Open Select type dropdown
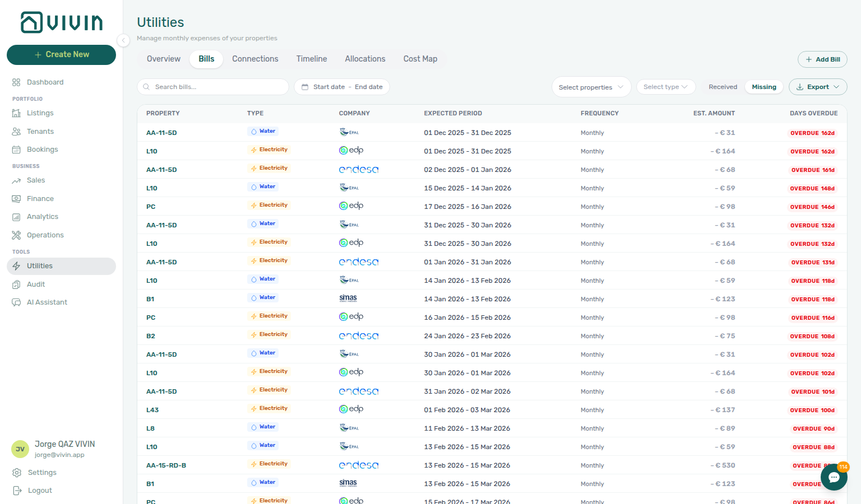 click(666, 87)
